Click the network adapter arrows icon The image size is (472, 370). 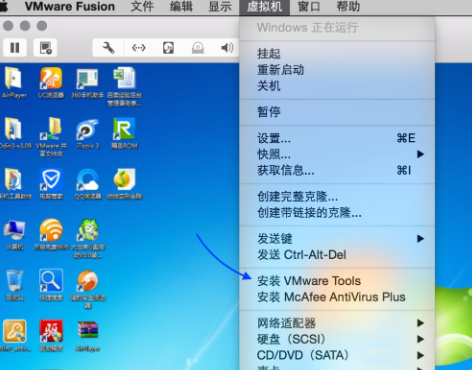click(x=139, y=48)
